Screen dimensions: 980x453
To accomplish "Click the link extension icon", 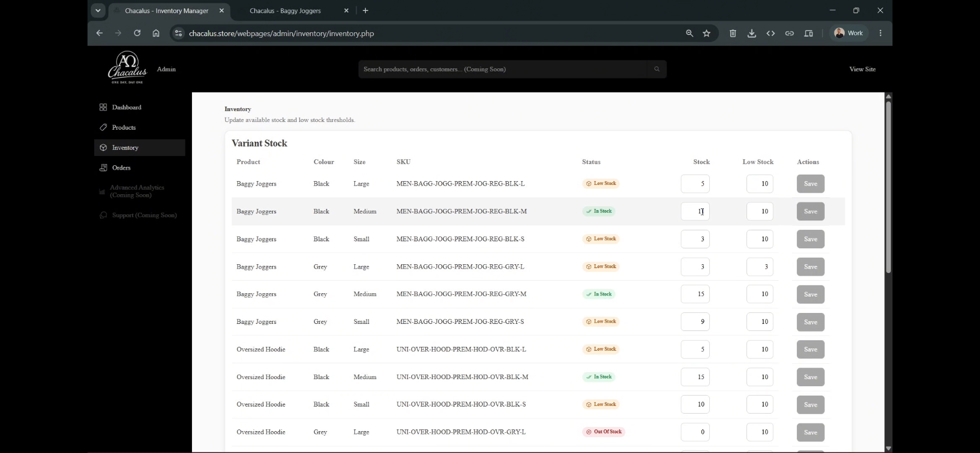I will tap(789, 33).
